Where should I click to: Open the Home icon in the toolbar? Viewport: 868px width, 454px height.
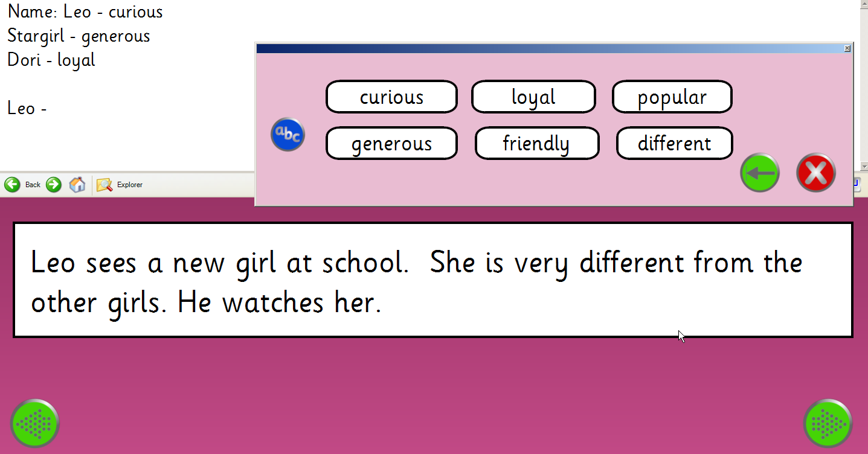click(x=77, y=185)
